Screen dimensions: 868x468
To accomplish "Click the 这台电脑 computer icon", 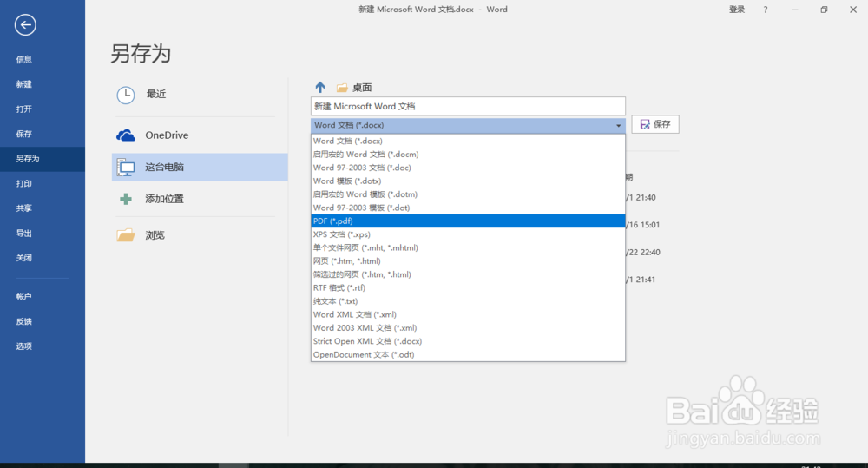I will 126,168.
